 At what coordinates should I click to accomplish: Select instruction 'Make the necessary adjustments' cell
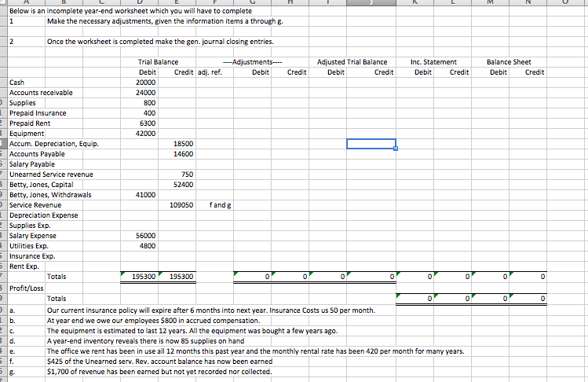[165, 21]
